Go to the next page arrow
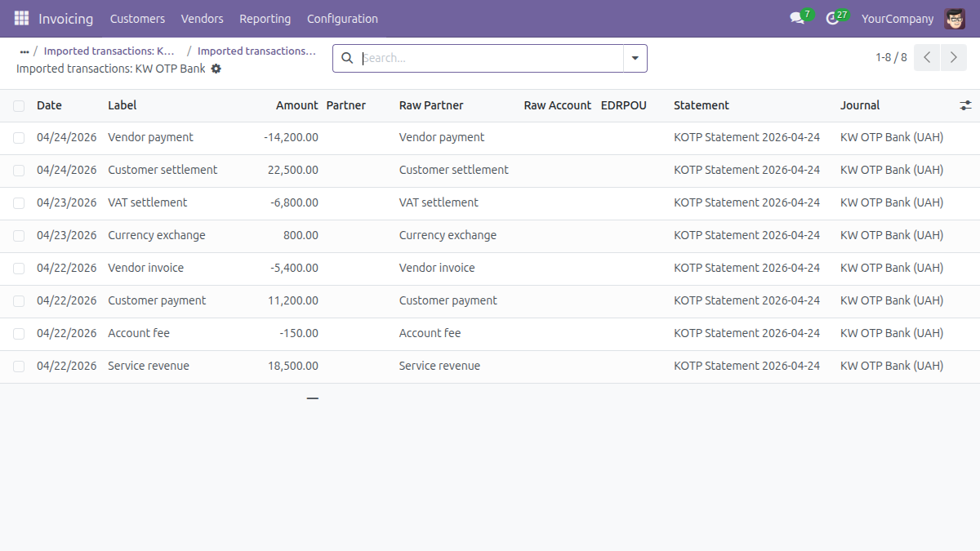The image size is (980, 551). [953, 58]
